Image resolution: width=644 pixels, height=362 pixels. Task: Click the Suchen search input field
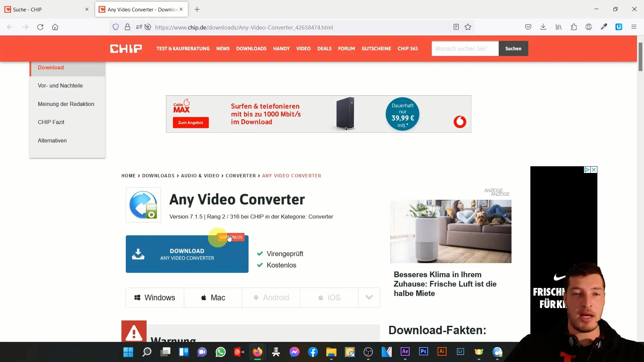click(x=465, y=49)
